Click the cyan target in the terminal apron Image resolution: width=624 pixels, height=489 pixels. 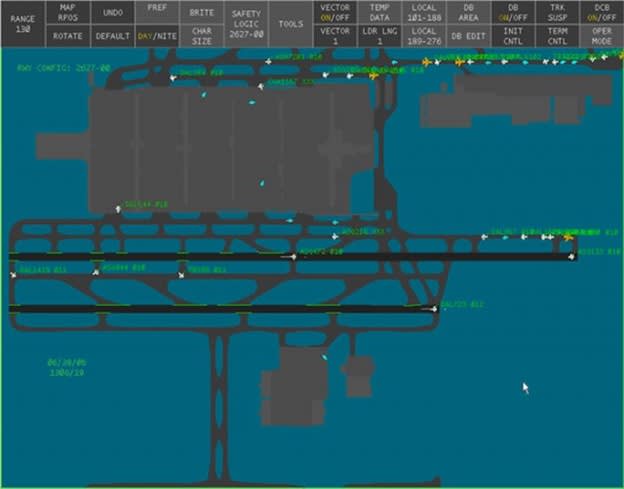(262, 184)
